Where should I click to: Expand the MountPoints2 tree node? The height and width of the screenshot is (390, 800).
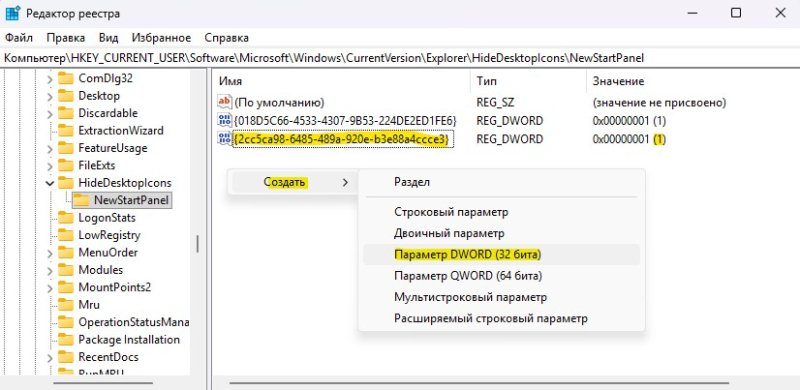pos(49,288)
